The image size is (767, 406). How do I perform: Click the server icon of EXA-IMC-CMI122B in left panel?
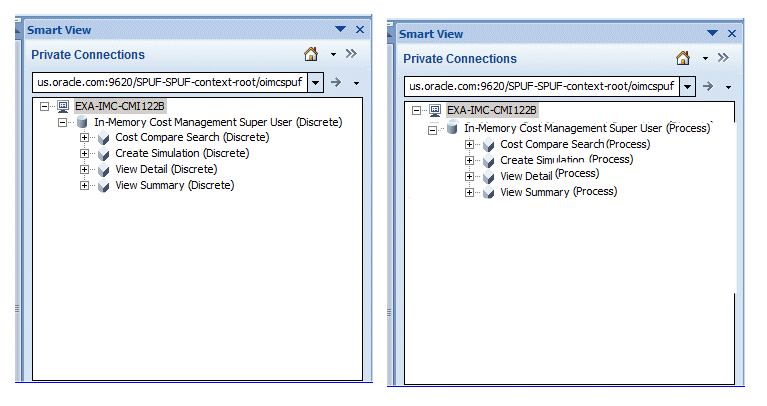[x=63, y=106]
